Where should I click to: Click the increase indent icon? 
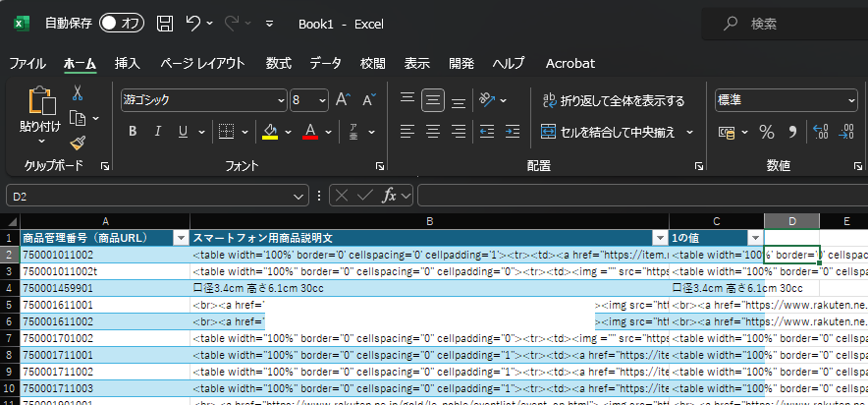click(x=513, y=132)
